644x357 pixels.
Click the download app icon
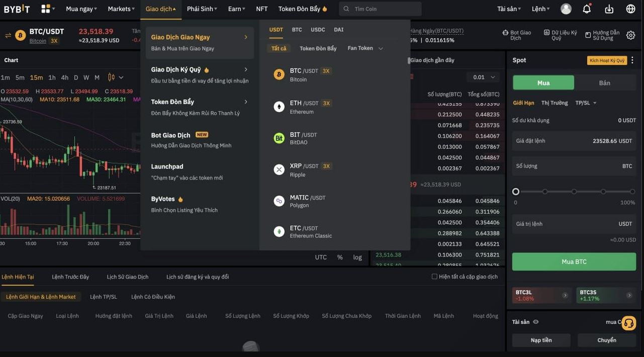(609, 9)
